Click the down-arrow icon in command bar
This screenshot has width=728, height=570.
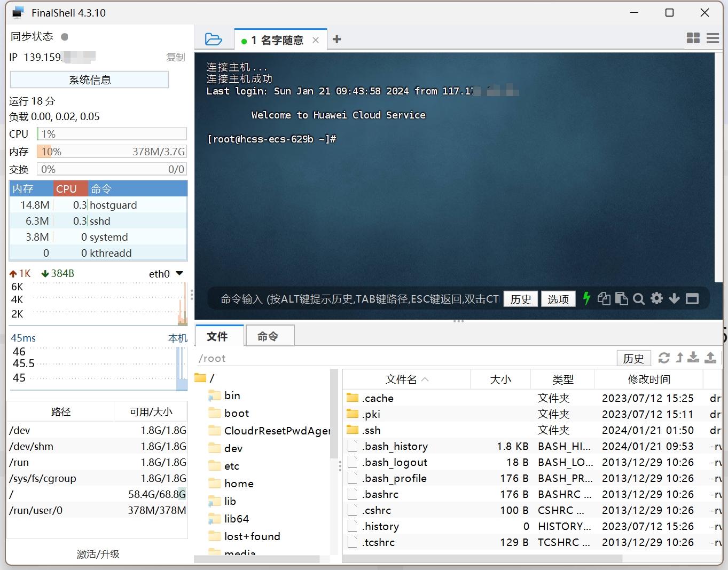tap(674, 298)
